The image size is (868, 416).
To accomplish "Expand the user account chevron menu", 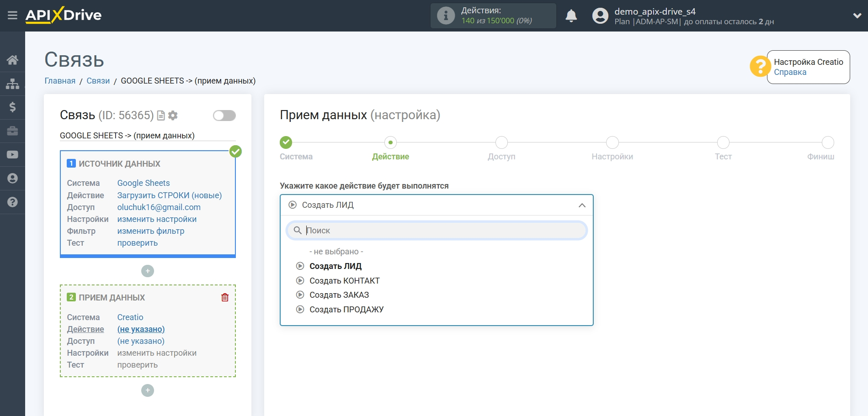I will [857, 16].
